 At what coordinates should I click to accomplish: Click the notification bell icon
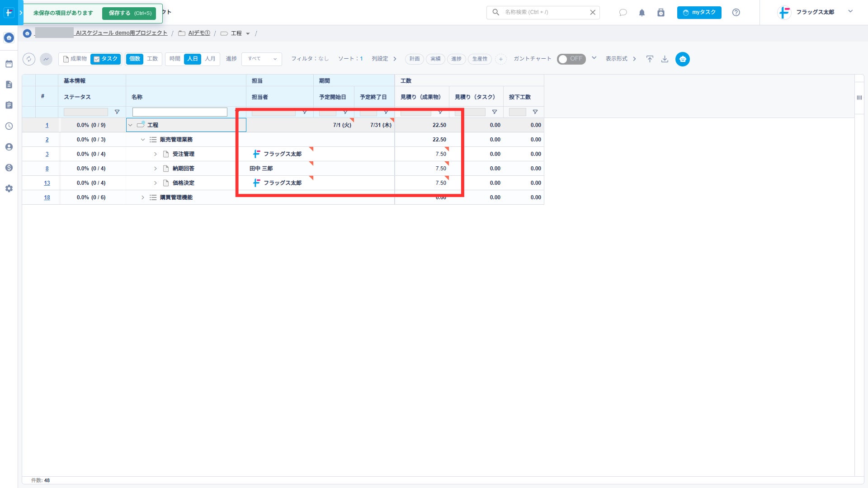coord(642,13)
